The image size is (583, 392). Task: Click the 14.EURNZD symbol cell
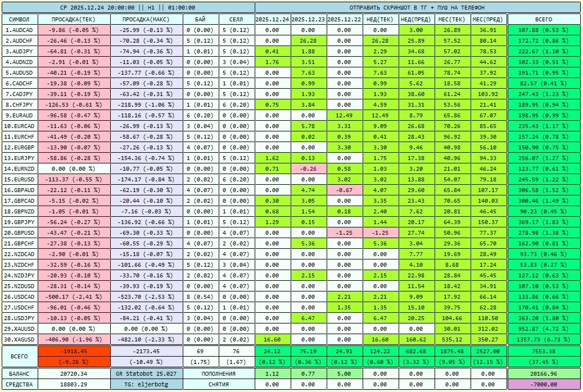19,168
